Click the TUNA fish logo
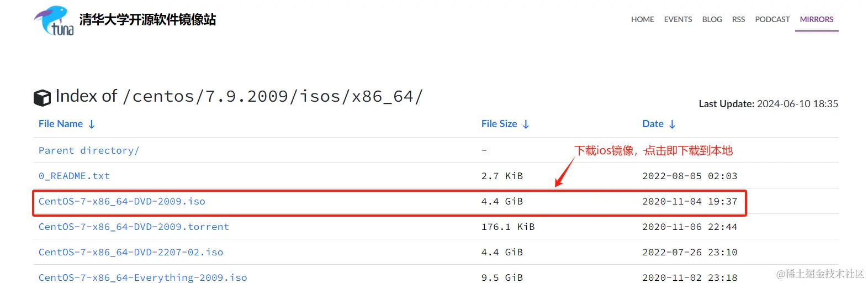868x283 pixels. [54, 21]
